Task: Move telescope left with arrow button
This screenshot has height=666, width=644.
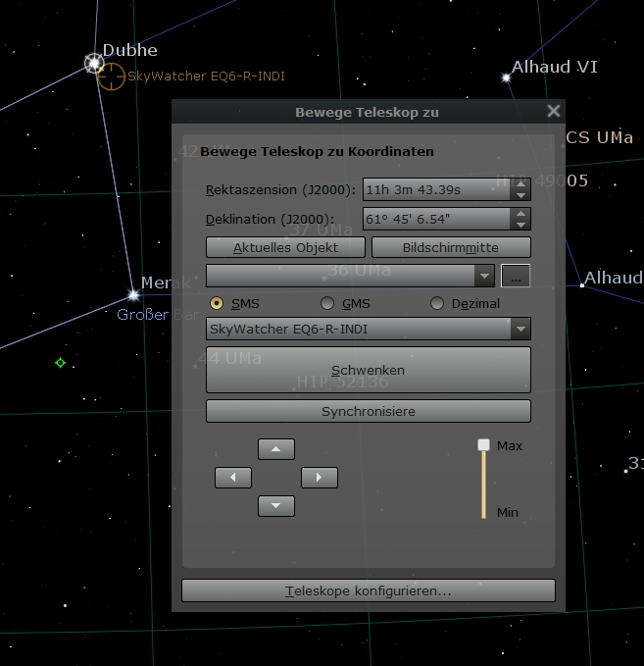Action: pyautogui.click(x=233, y=478)
